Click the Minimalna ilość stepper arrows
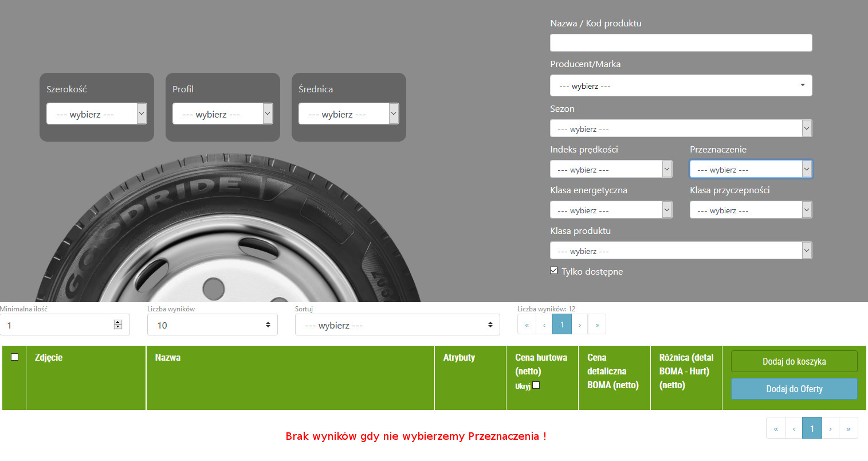The width and height of the screenshot is (868, 461). [118, 325]
